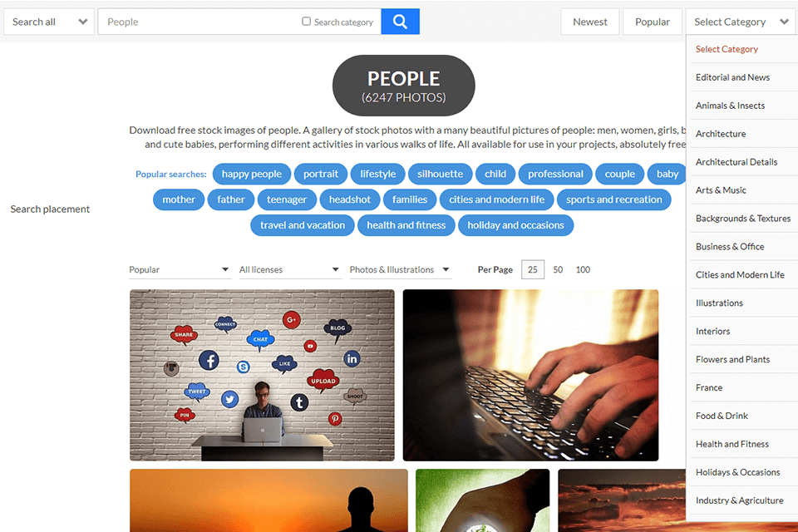Pick Food & Drink in category menu
Screen dimensions: 798x532
[722, 416]
